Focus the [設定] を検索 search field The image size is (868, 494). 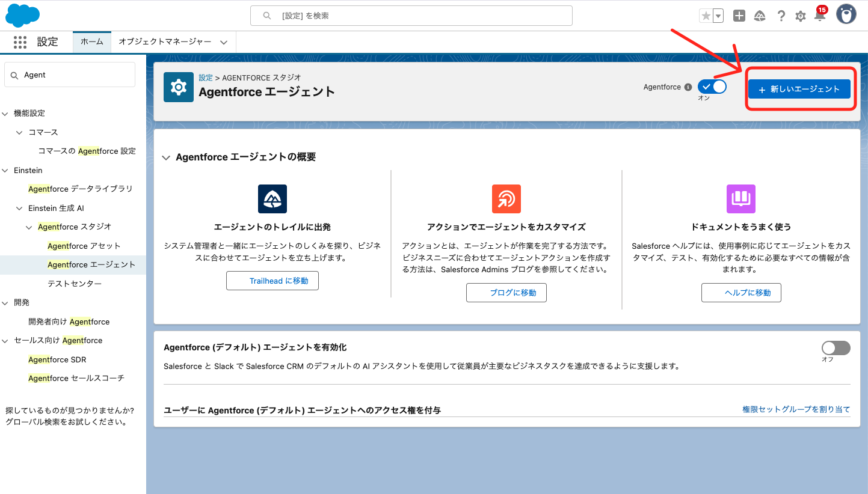click(411, 16)
